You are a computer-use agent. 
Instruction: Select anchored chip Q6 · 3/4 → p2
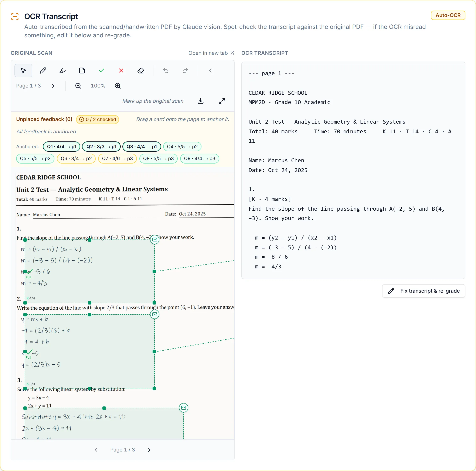(76, 159)
